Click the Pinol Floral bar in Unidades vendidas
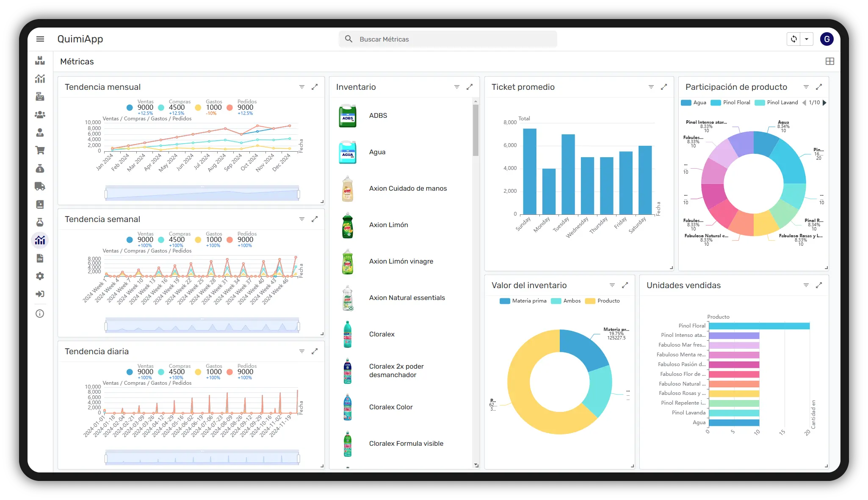Image resolution: width=868 pixels, height=500 pixels. (759, 326)
